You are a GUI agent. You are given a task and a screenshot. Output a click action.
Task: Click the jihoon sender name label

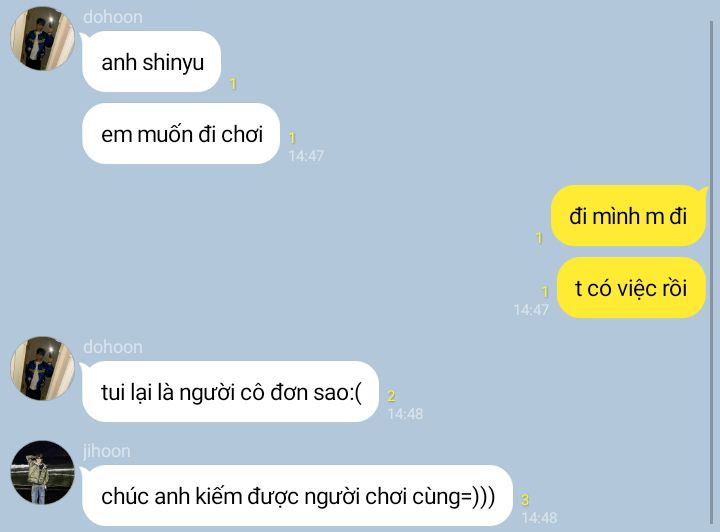[x=107, y=451]
